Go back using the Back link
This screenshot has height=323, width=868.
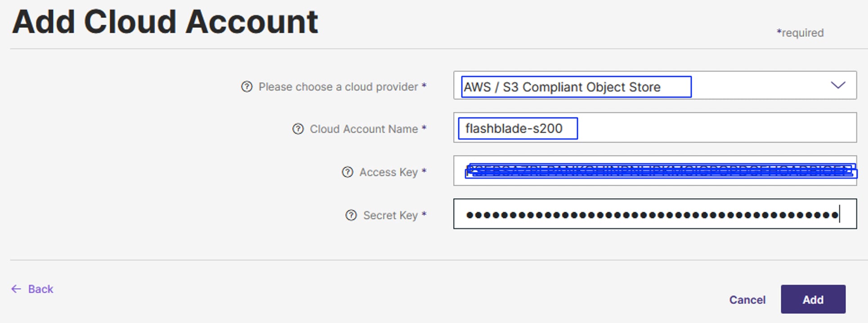[x=40, y=289]
